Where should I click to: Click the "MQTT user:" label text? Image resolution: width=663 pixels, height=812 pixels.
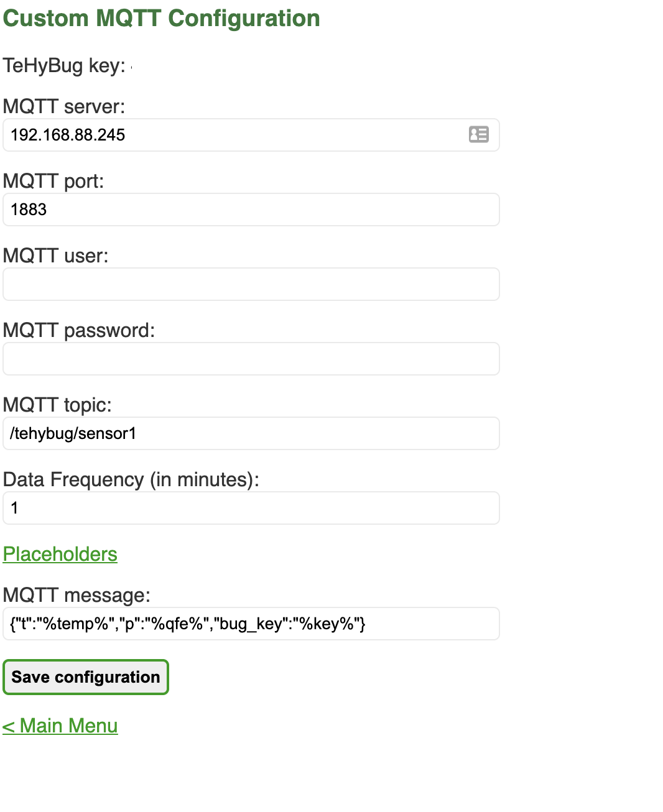[56, 256]
